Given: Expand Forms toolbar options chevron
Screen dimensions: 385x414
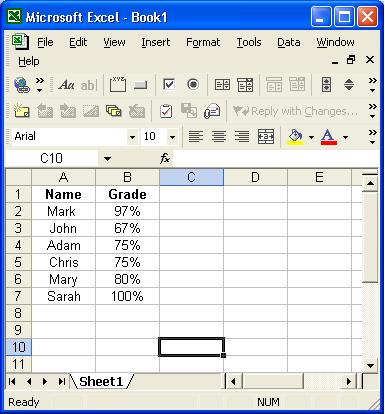Looking at the screenshot, I should coord(372,85).
